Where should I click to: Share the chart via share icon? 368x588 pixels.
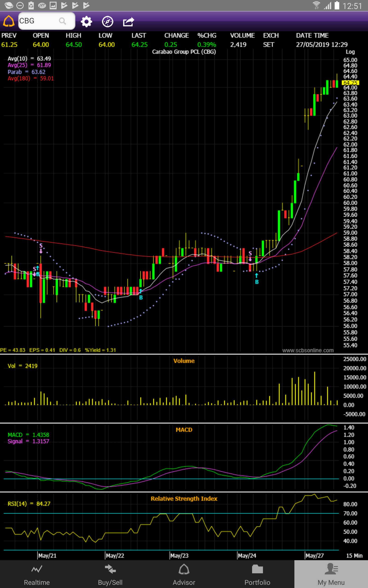tap(129, 22)
